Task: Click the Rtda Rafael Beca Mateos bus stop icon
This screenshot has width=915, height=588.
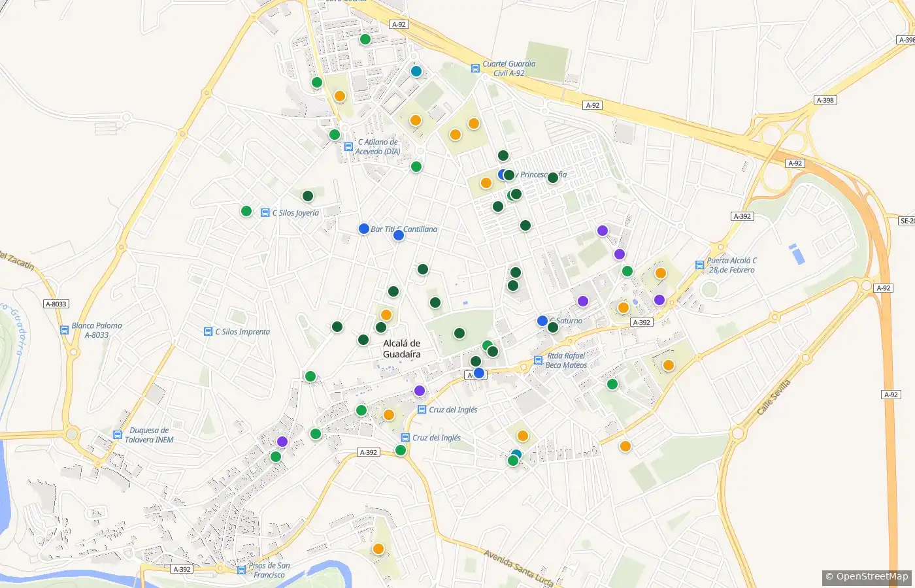Action: coord(538,360)
